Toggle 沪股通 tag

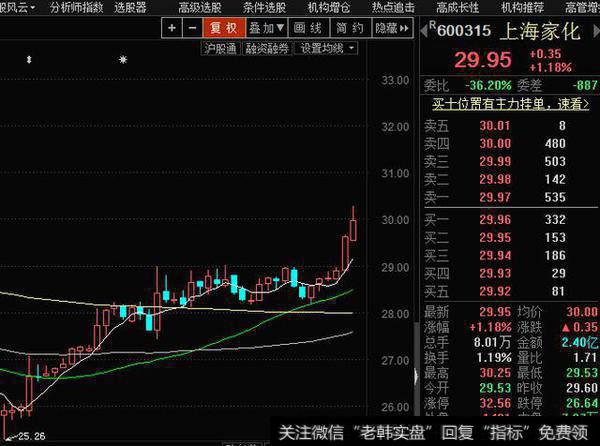click(221, 49)
